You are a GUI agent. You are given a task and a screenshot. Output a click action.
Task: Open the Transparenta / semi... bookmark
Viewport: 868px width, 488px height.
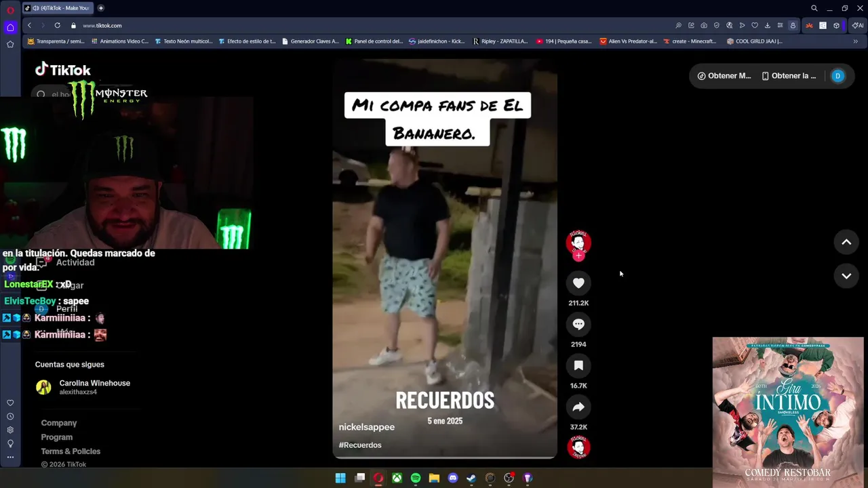tap(56, 41)
